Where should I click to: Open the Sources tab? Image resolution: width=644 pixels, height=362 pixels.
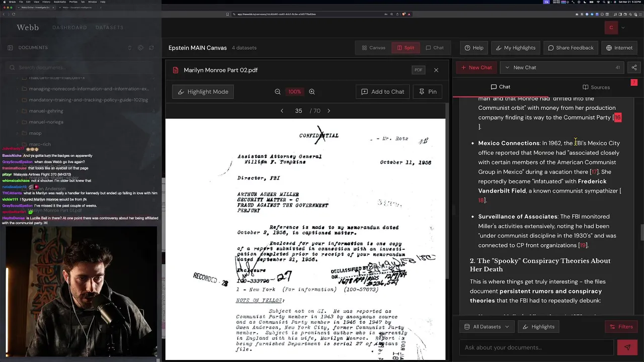coord(596,87)
